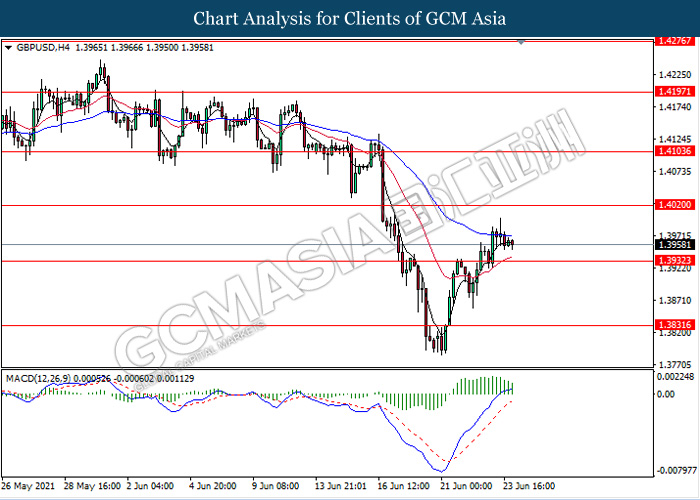This screenshot has height=500, width=700.
Task: Click the MACD scale value -0.007977
Action: click(675, 471)
